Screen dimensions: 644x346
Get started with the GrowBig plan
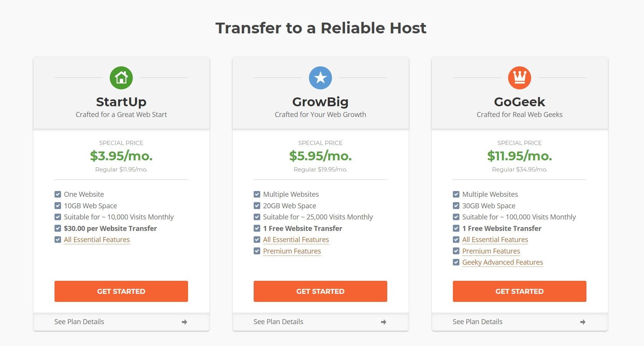pos(320,291)
